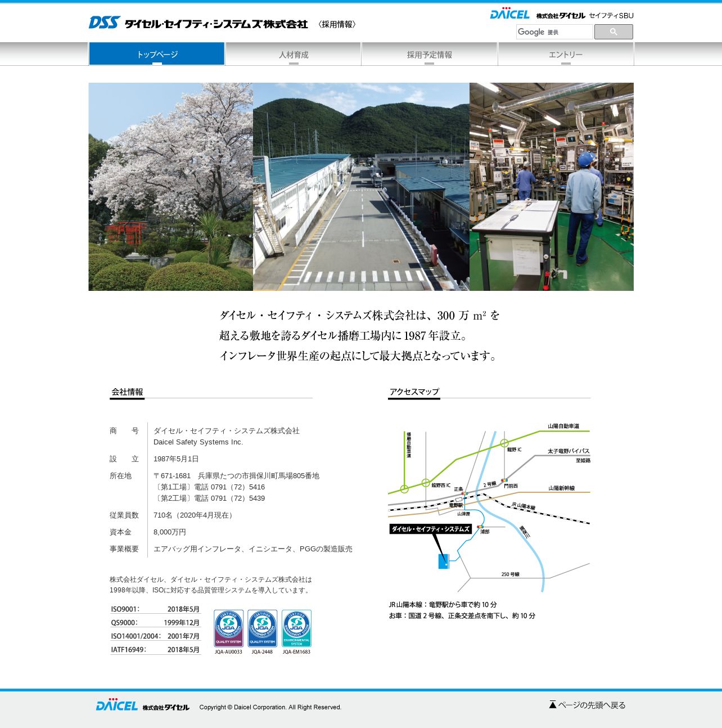Image resolution: width=722 pixels, height=728 pixels.
Task: Click the 710名（2020年4月現在） text
Action: [195, 515]
